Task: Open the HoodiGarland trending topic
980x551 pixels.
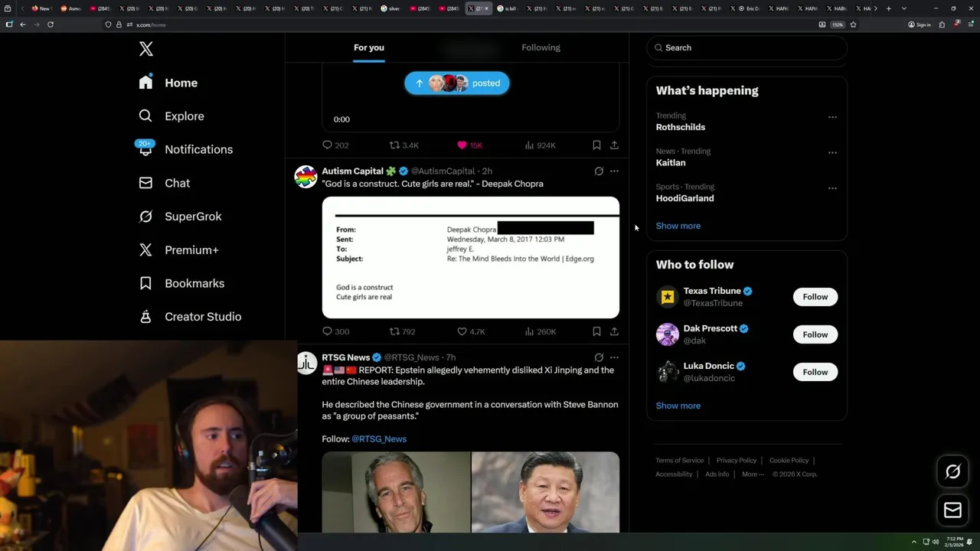Action: point(684,198)
